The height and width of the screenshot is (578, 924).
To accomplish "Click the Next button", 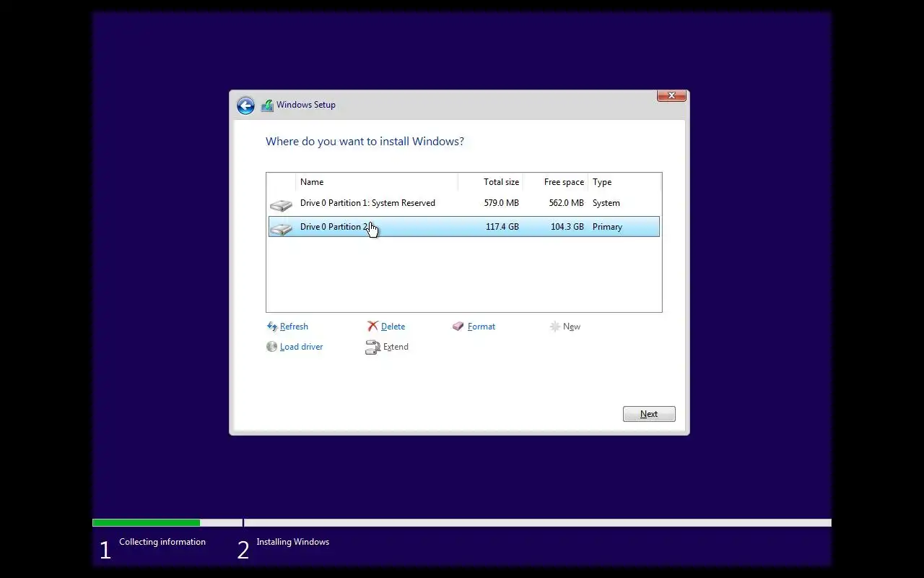I will (x=649, y=414).
